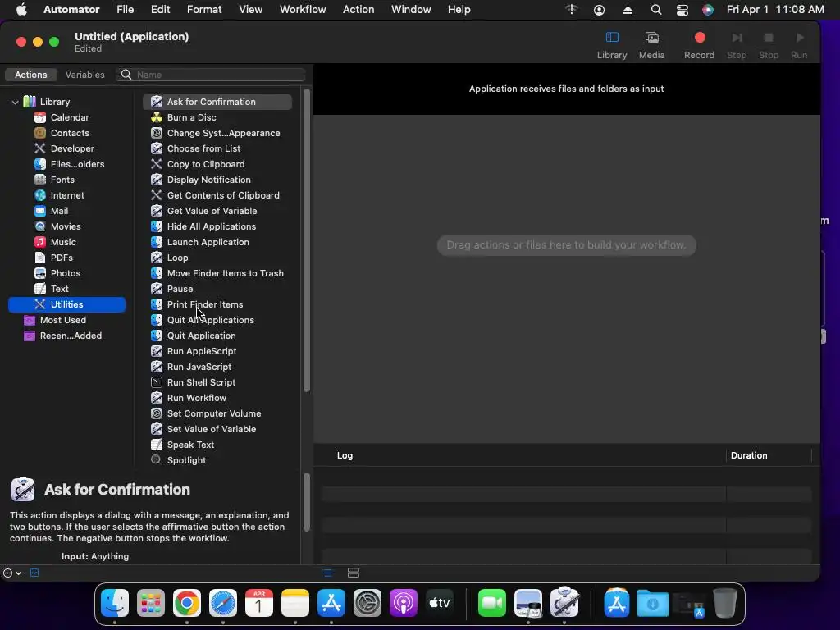Click the Step toolbar button
The width and height of the screenshot is (840, 630).
pyautogui.click(x=737, y=45)
